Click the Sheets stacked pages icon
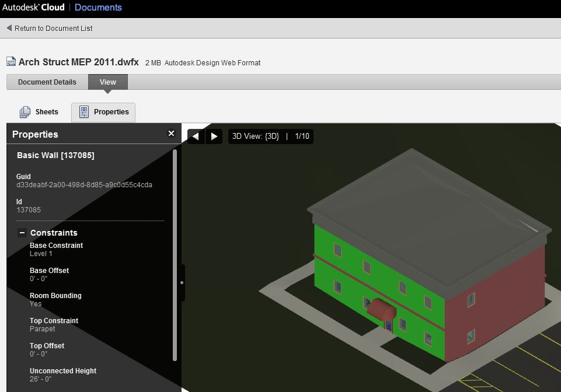The height and width of the screenshot is (392, 561). pyautogui.click(x=25, y=112)
